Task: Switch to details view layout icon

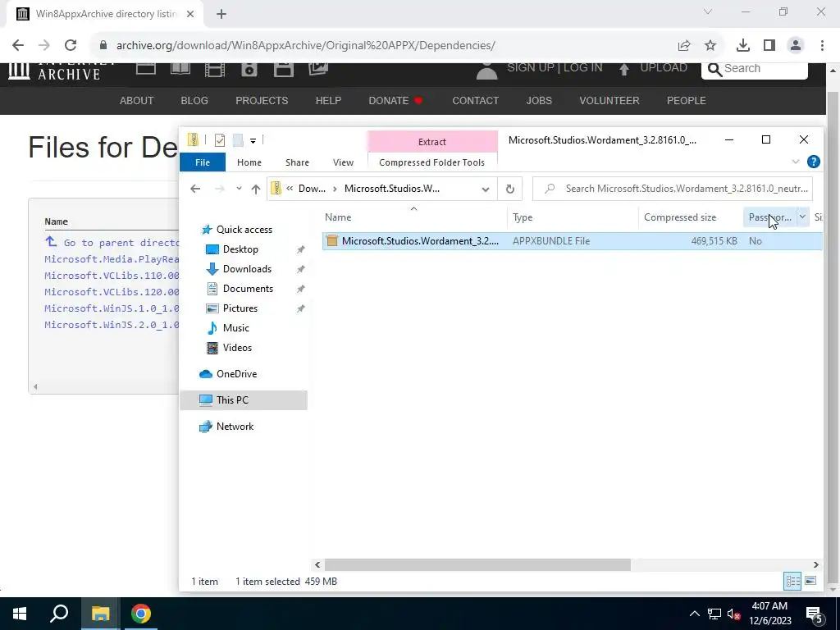Action: pos(793,581)
